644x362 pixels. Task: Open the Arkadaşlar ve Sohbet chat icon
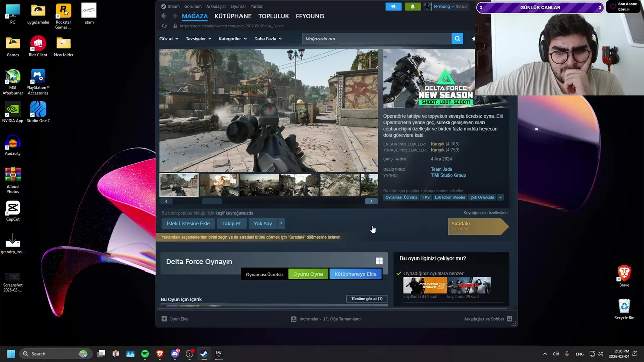509,319
